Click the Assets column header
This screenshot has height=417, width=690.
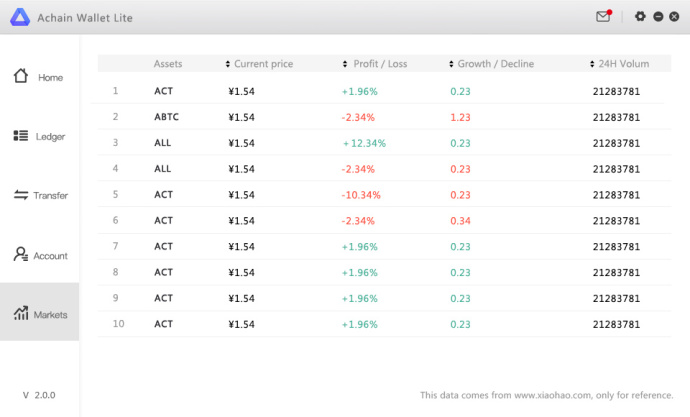click(x=168, y=64)
